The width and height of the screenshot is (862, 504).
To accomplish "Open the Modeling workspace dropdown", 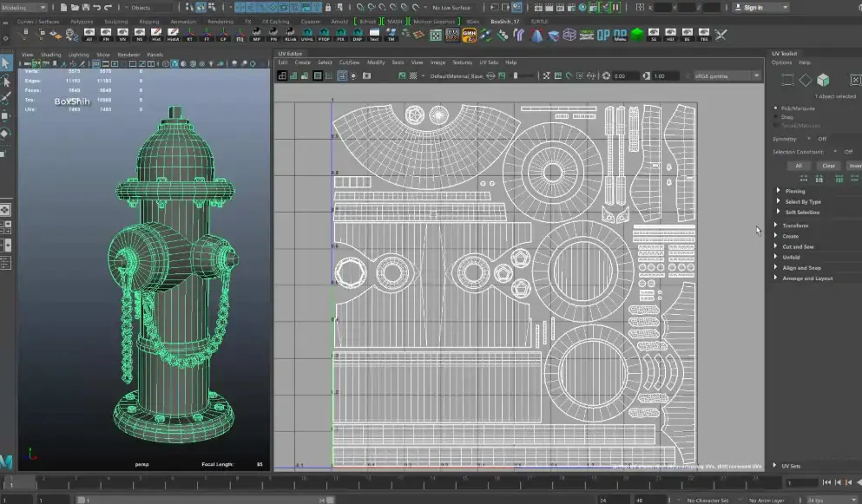I will [x=23, y=7].
